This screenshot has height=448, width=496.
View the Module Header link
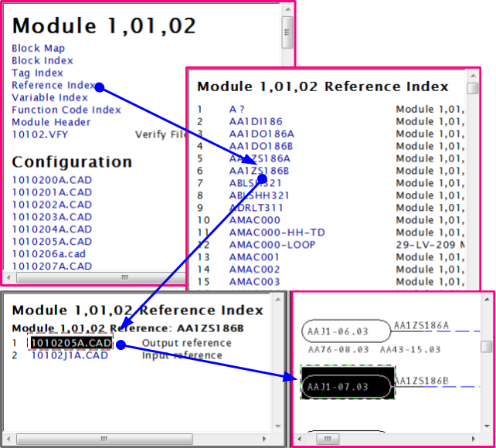[51, 122]
